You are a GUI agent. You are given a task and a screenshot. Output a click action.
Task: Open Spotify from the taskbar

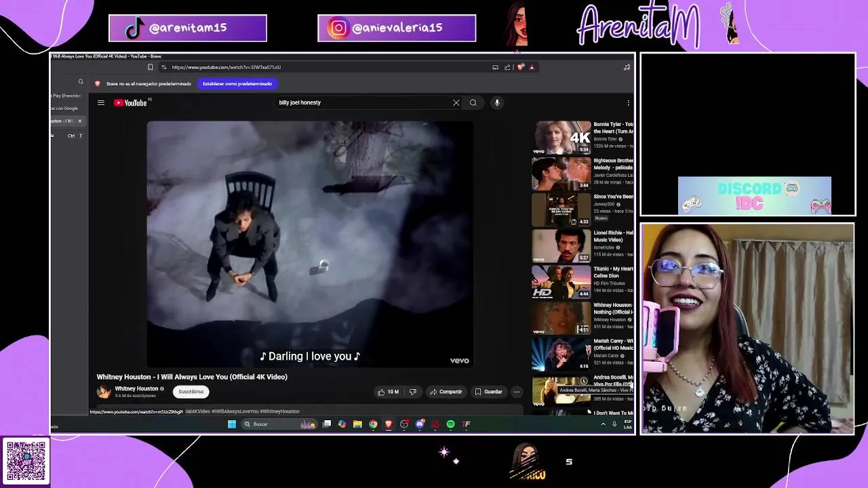[x=450, y=424]
